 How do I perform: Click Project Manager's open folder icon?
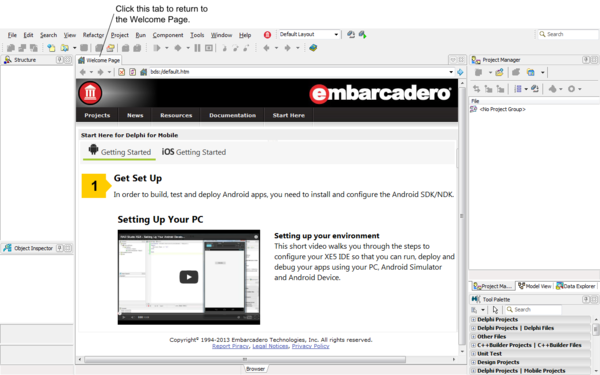point(499,72)
